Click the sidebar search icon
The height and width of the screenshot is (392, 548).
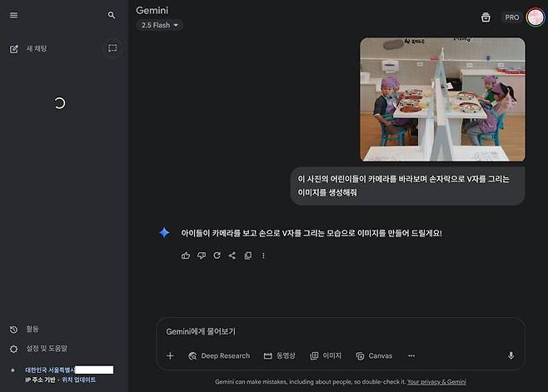pos(112,15)
